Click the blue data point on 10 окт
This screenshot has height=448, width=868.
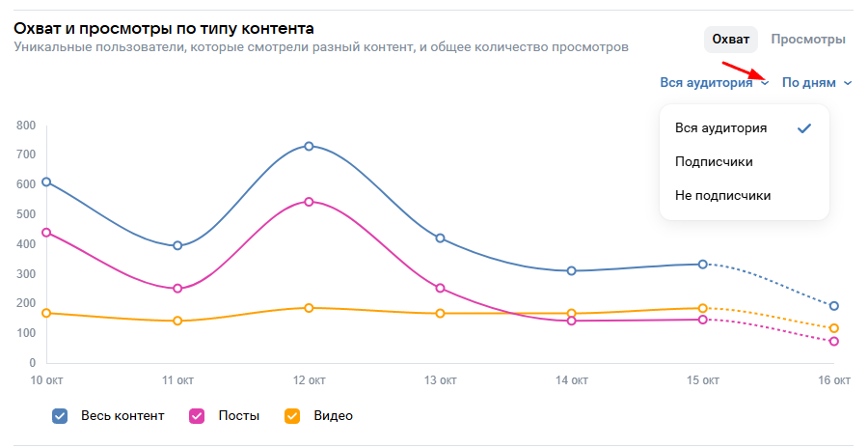click(x=46, y=182)
